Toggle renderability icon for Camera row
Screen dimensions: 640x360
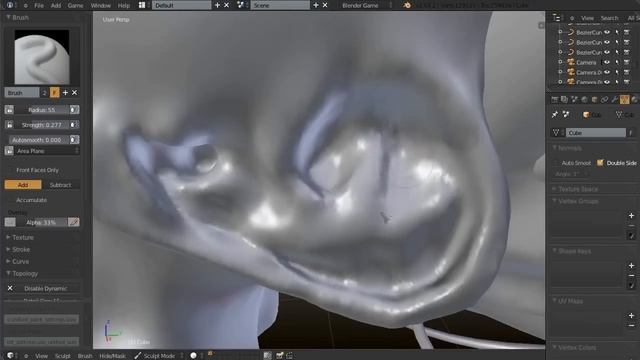627,62
